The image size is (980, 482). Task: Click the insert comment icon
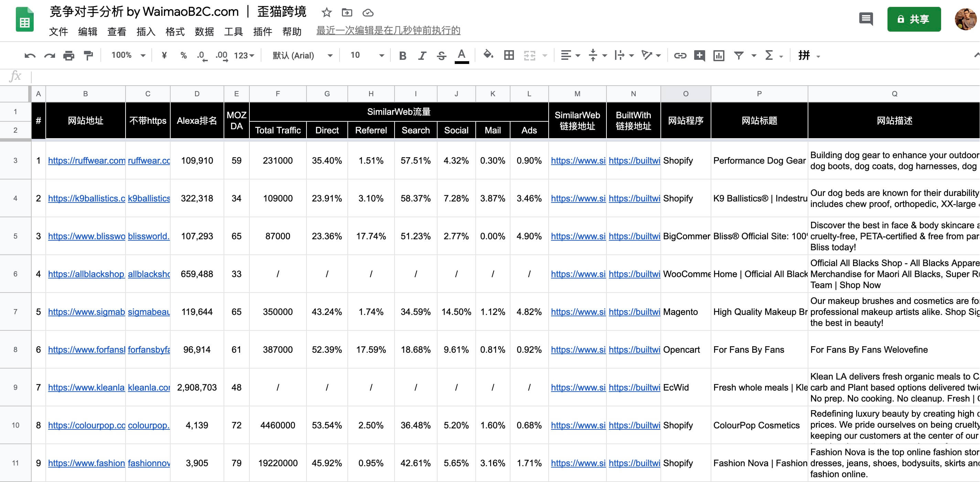[699, 56]
